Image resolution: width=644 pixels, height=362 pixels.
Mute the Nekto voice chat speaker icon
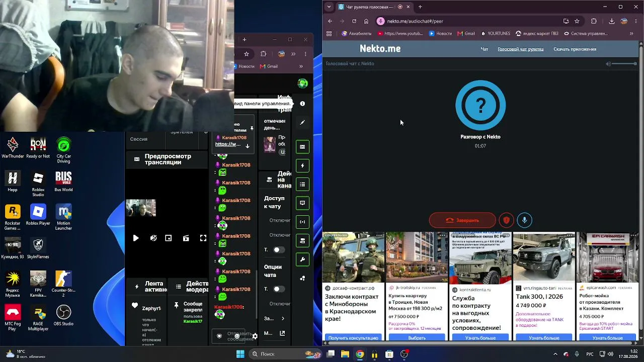pos(608,64)
